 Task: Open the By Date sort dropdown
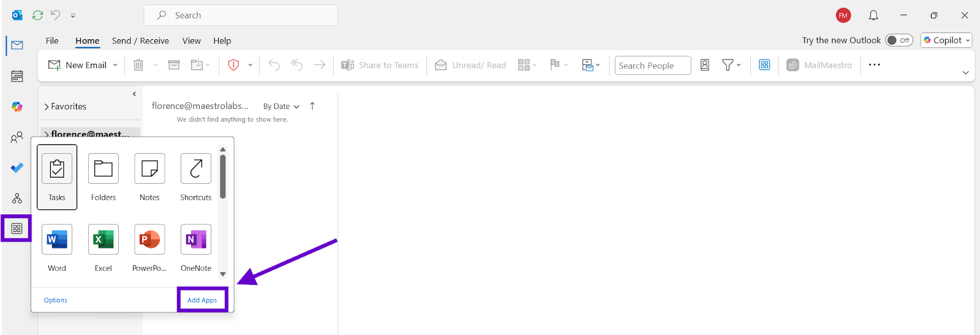point(281,107)
